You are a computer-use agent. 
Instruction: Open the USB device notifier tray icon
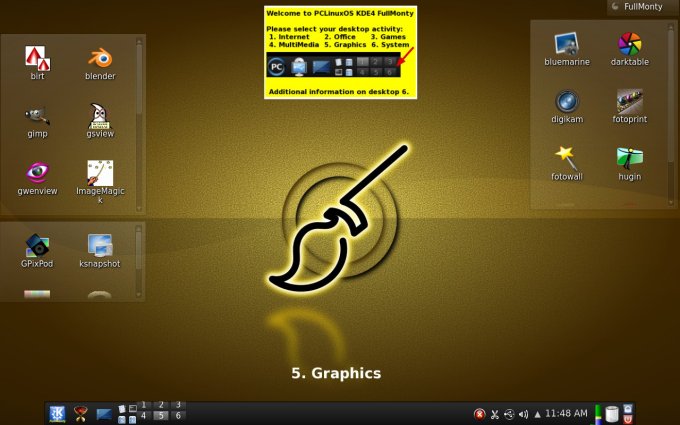click(509, 414)
